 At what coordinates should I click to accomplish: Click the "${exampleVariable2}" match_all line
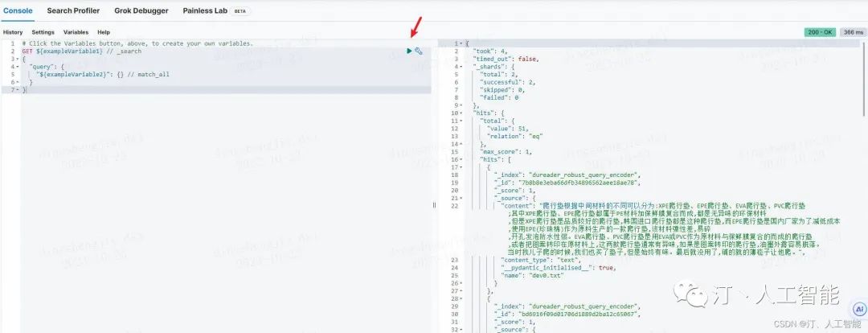point(103,74)
